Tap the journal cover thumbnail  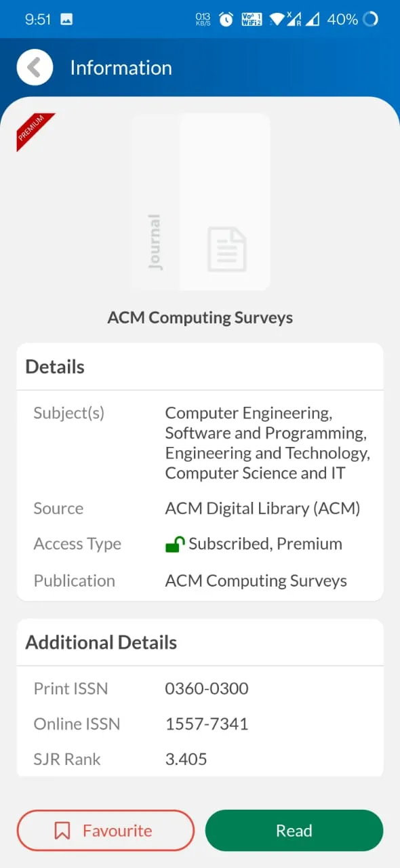pyautogui.click(x=200, y=201)
